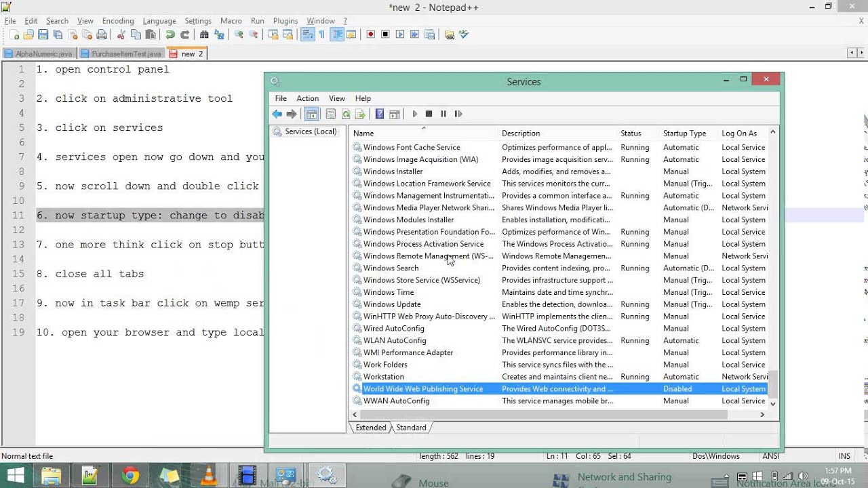
Task: Open Notepad++ Encoding menu
Action: [x=118, y=21]
